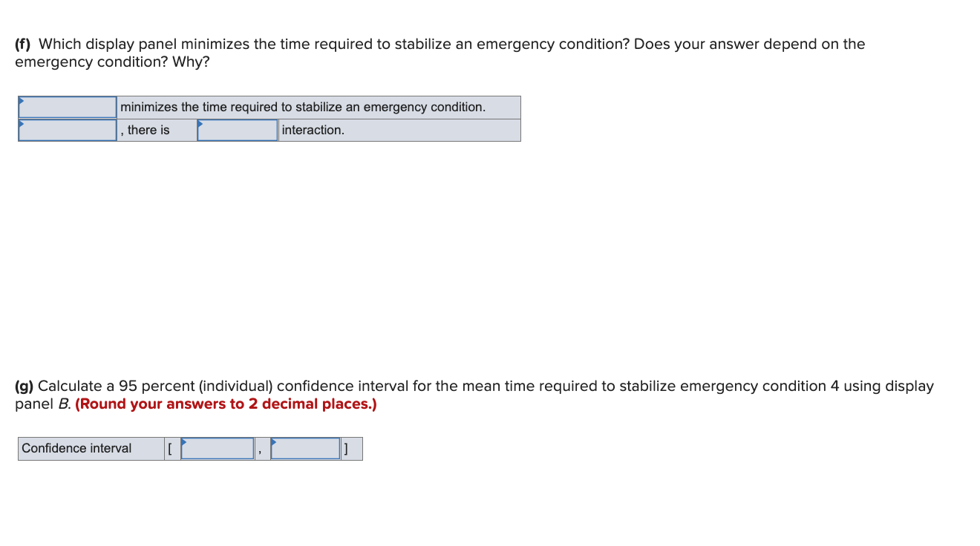Open the dropdown before ', there is'
The image size is (980, 546).
click(x=67, y=130)
